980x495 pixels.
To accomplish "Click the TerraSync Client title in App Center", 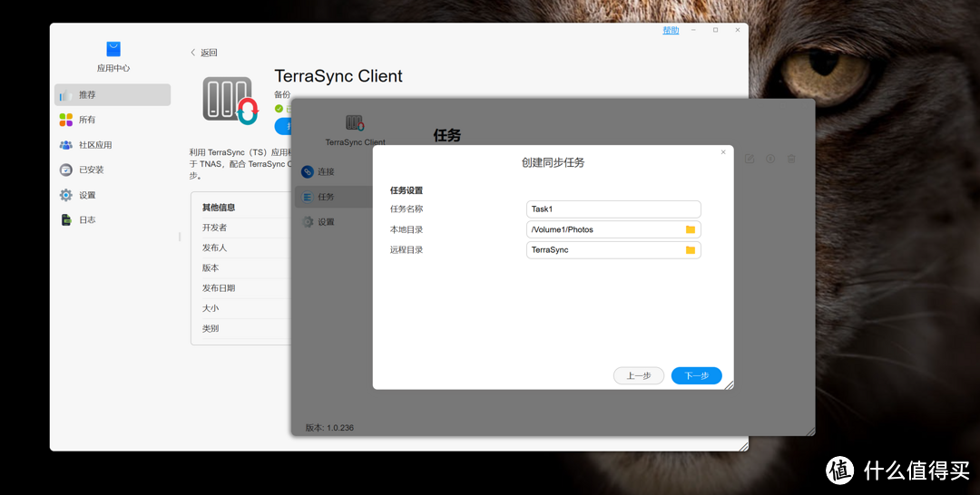I will coord(338,76).
